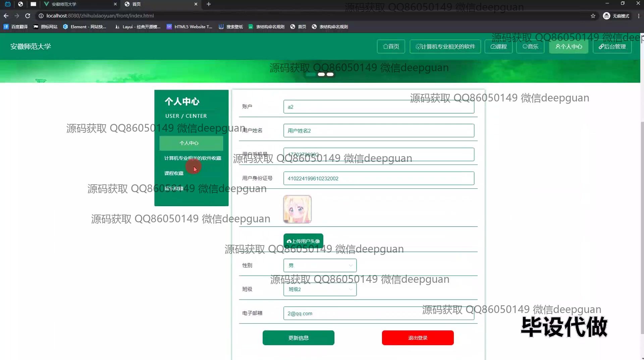Image resolution: width=644 pixels, height=360 pixels.
Task: Click the anime avatar thumbnail
Action: point(297,209)
